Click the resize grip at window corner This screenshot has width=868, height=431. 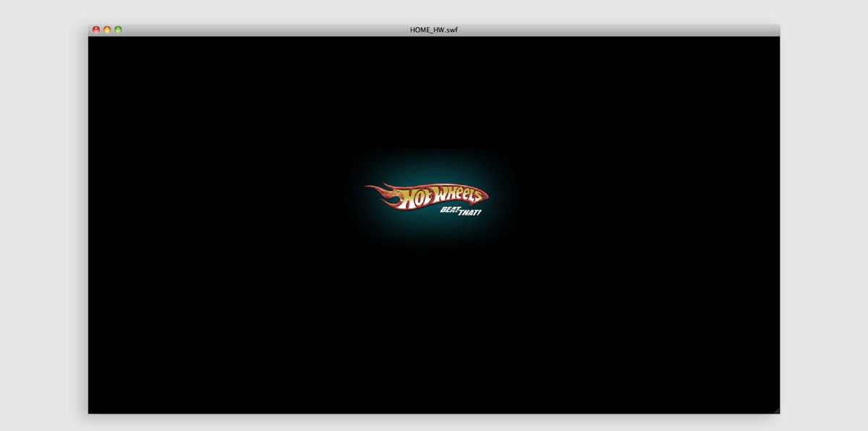(776, 410)
